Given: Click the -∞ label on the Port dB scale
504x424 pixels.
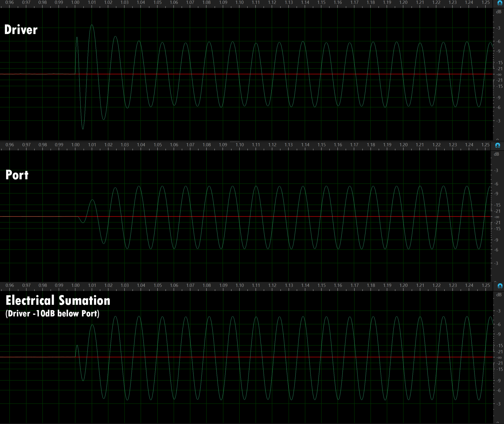Looking at the screenshot, I should coord(497,217).
